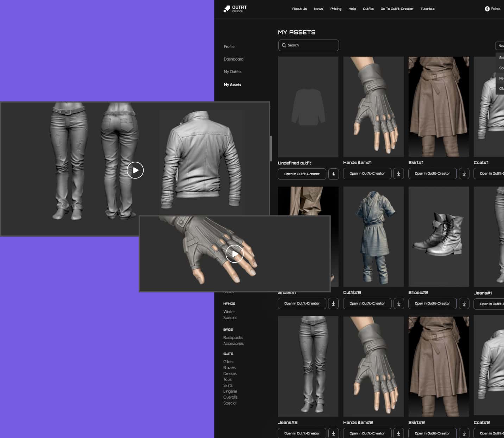Screen dimensions: 504x438
Task: Download the Outfit#8 asset
Action: [398, 304]
